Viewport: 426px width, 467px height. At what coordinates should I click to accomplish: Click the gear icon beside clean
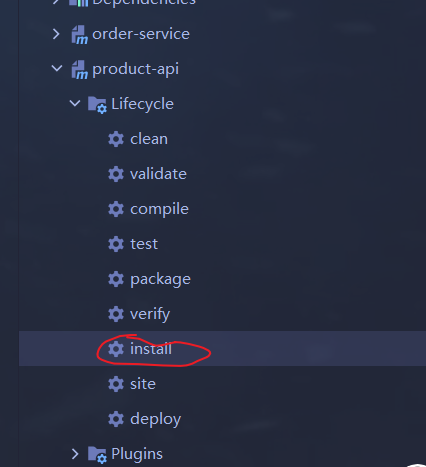pos(116,139)
